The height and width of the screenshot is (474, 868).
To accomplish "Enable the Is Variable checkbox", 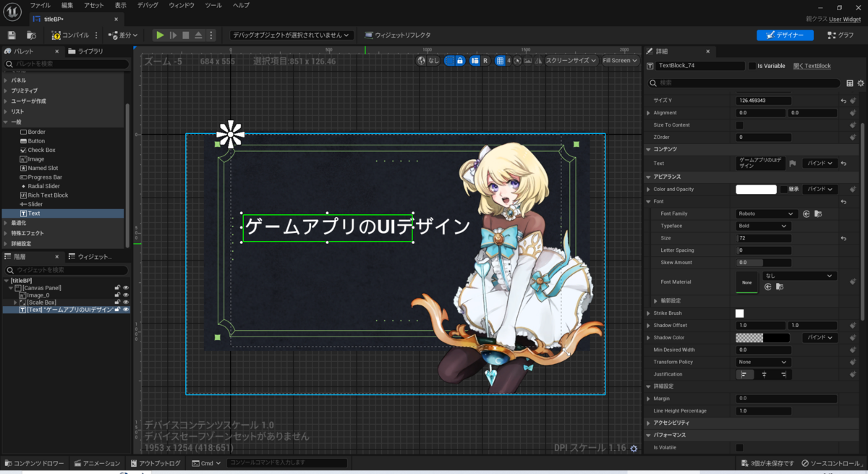I will (752, 66).
